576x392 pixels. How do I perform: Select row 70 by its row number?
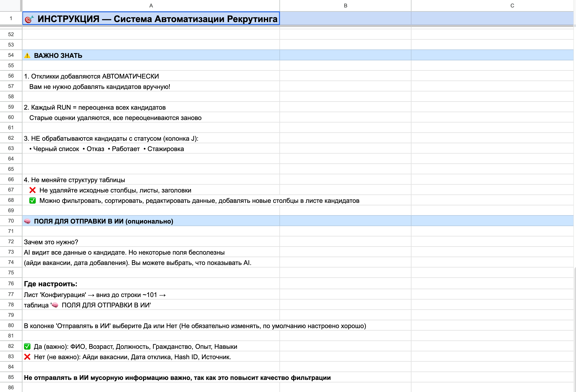11,221
